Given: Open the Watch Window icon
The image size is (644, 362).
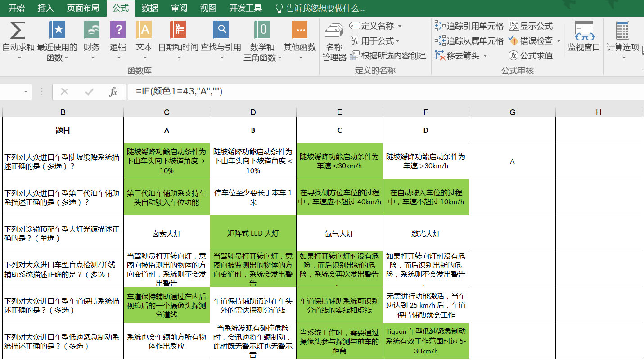Looking at the screenshot, I should pos(584,31).
